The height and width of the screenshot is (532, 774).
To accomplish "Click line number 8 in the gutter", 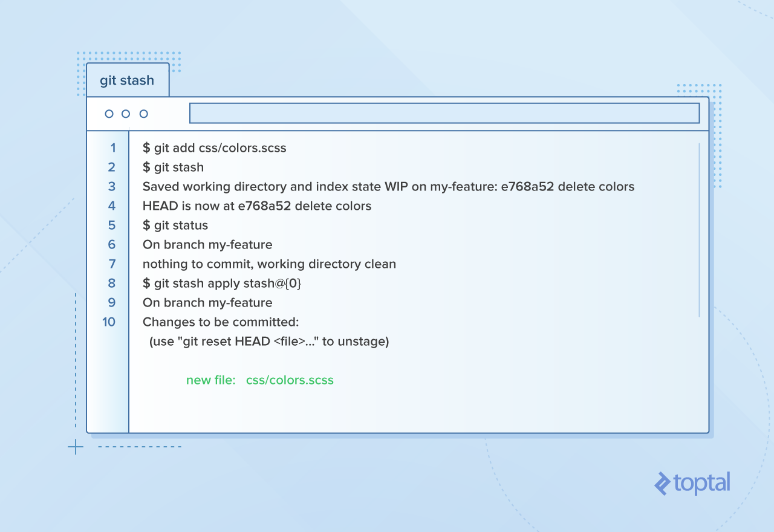I will click(x=112, y=283).
